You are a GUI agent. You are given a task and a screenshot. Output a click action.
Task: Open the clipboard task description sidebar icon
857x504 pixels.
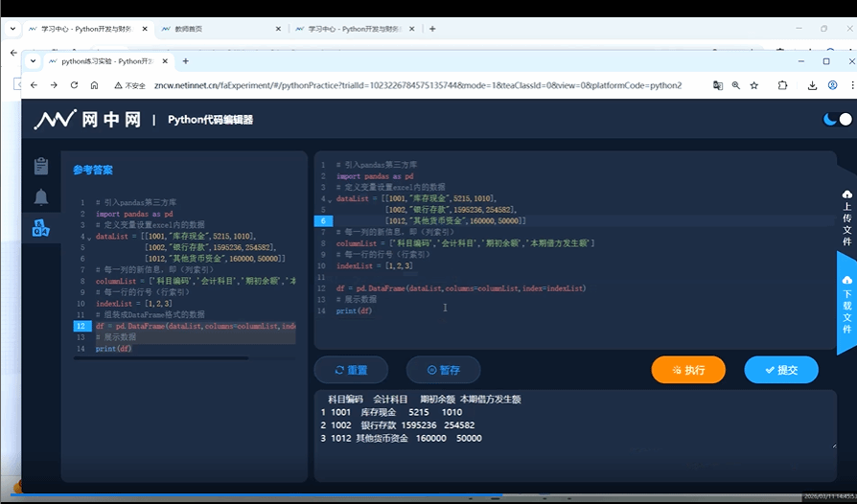[40, 167]
